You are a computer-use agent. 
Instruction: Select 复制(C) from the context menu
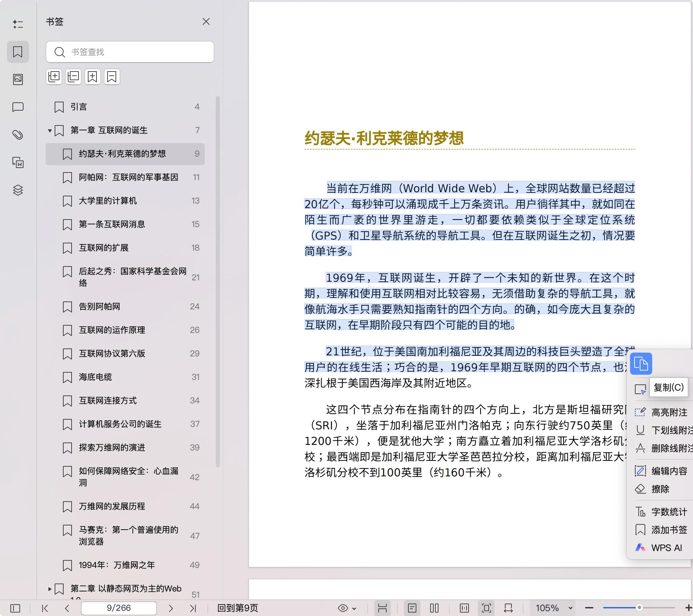669,388
